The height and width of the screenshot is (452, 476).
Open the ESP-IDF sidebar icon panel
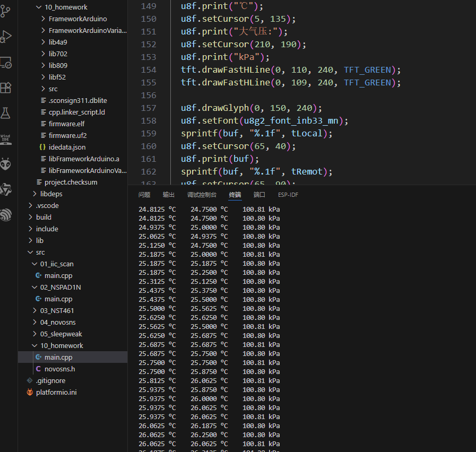(x=6, y=214)
